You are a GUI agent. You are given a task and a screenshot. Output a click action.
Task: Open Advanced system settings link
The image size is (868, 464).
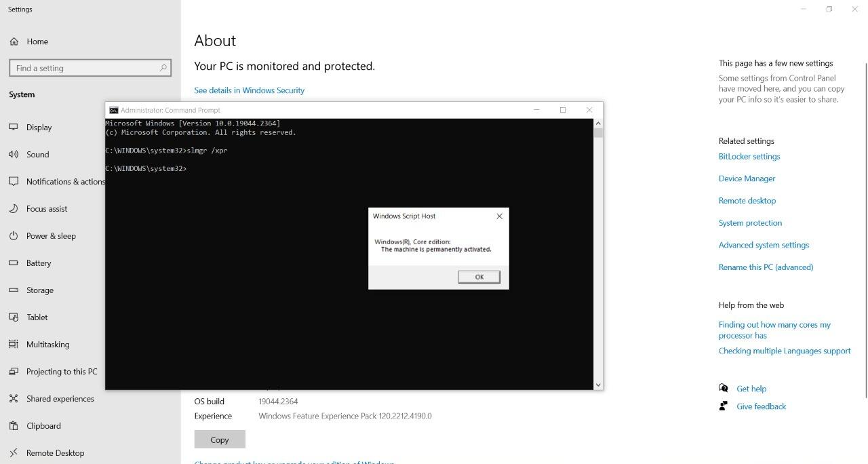point(764,245)
